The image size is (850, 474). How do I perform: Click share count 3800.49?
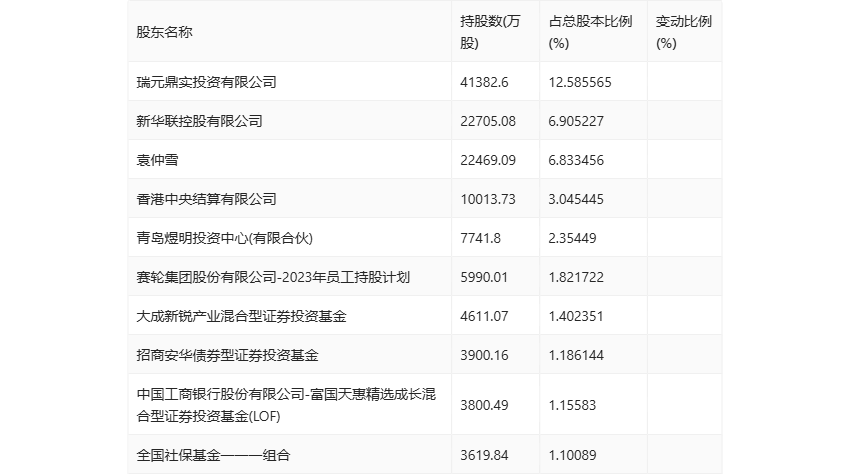[484, 405]
